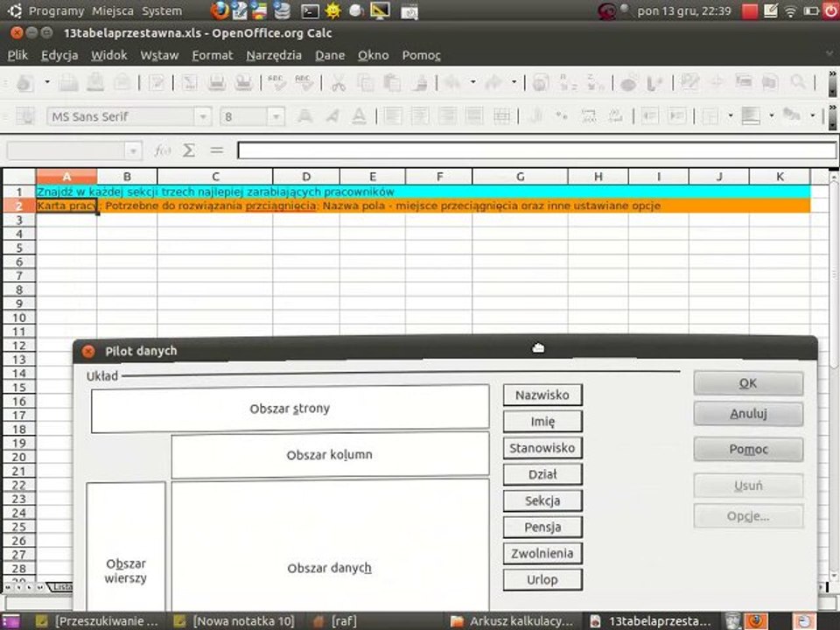Click the New document icon in toolbar
The image size is (840, 630).
[x=25, y=82]
